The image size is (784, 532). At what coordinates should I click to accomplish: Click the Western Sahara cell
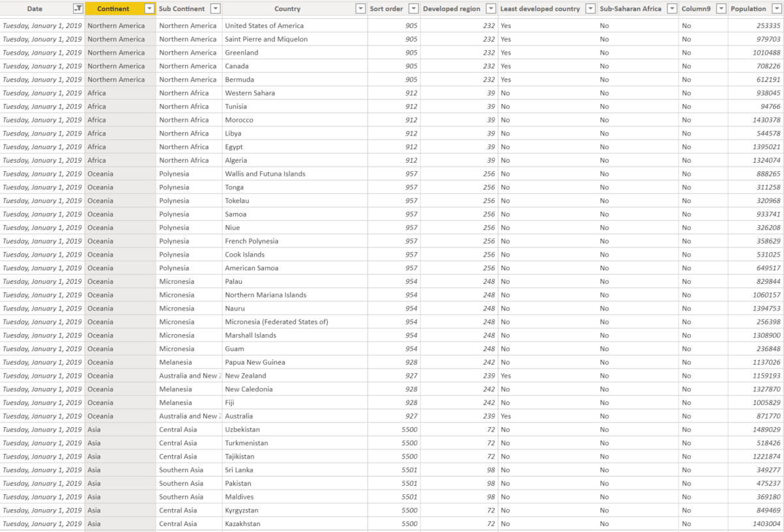295,93
